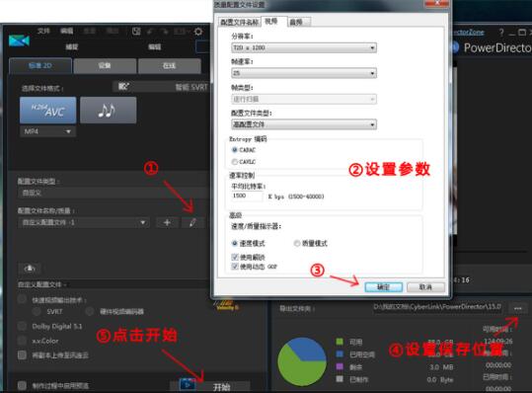This screenshot has height=393, width=532.
Task: Click the intelligent SVRT bar
Action: pos(162,87)
